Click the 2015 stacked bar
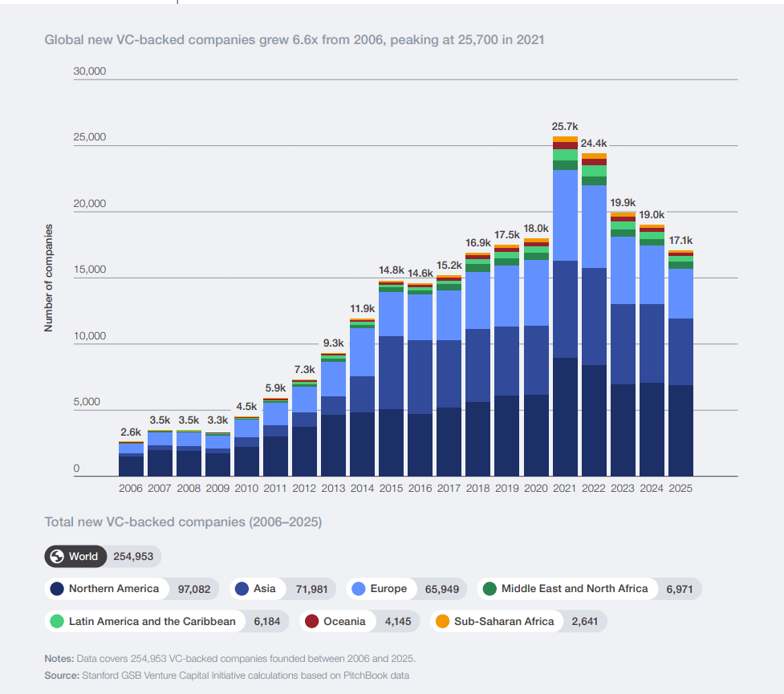The image size is (784, 694). coord(391,379)
